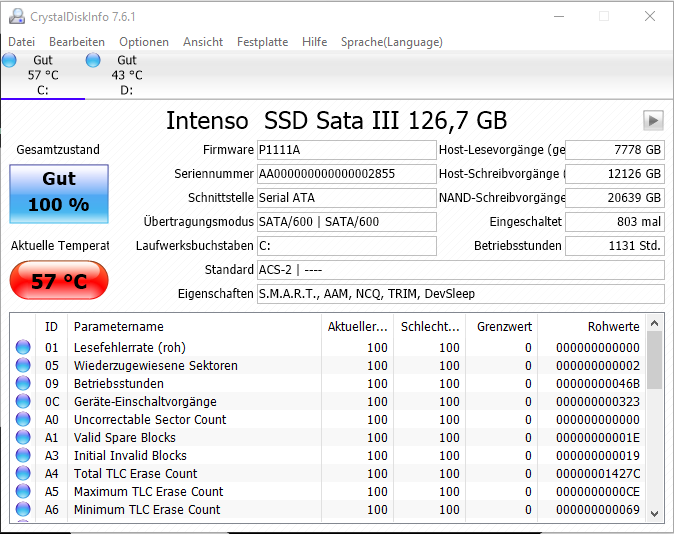Click the ID column header
The image size is (674, 534).
tap(51, 327)
